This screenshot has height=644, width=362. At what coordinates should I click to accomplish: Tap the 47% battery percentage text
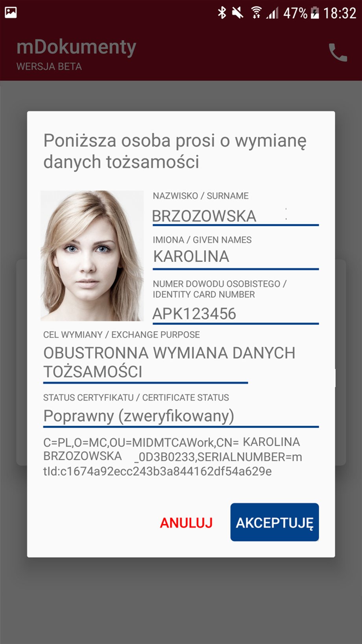(x=295, y=13)
